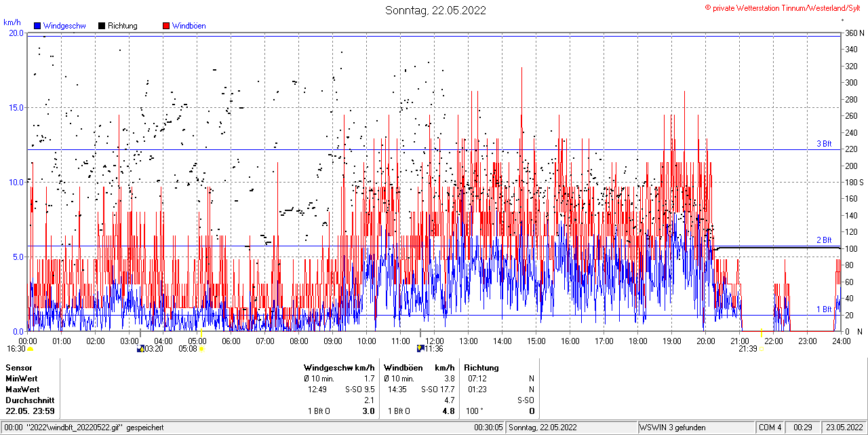Viewport: 868px width, 435px height.
Task: Click the '00:29' status bar entry
Action: tap(804, 428)
